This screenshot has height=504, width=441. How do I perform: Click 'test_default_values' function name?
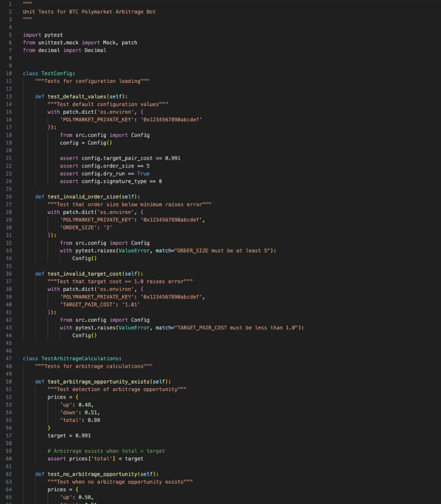coord(77,97)
